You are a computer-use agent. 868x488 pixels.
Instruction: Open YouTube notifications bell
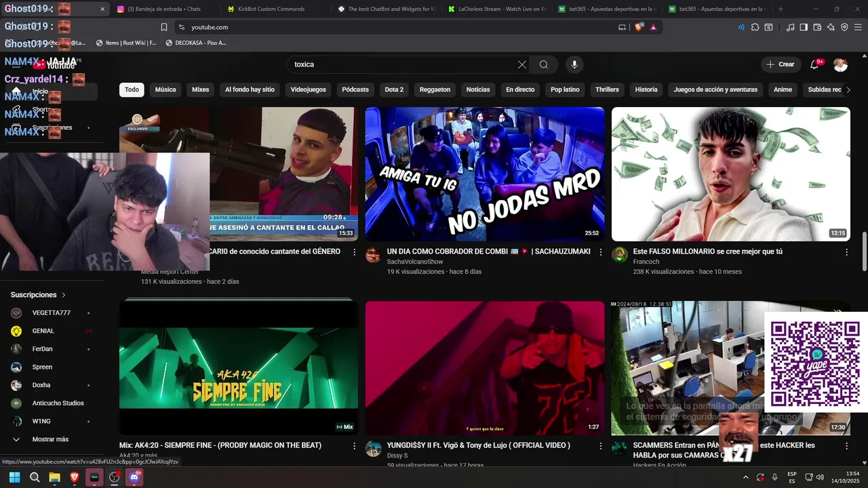[x=814, y=64]
